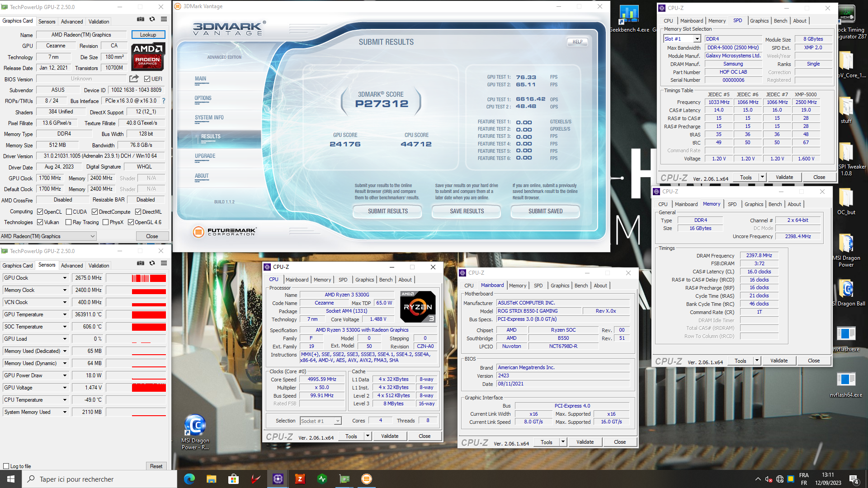The image size is (868, 488).
Task: Switch to Validation tab in top GPU-Z window
Action: (x=99, y=22)
